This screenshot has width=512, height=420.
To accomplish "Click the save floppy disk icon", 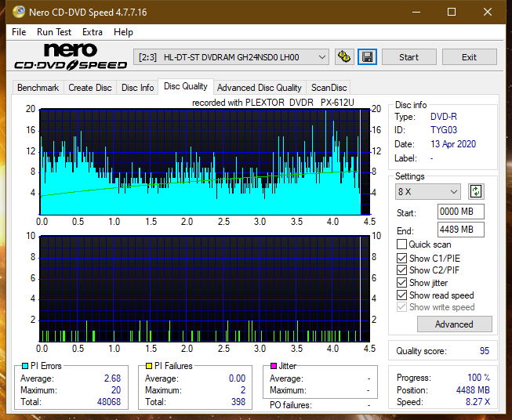I will [x=367, y=57].
